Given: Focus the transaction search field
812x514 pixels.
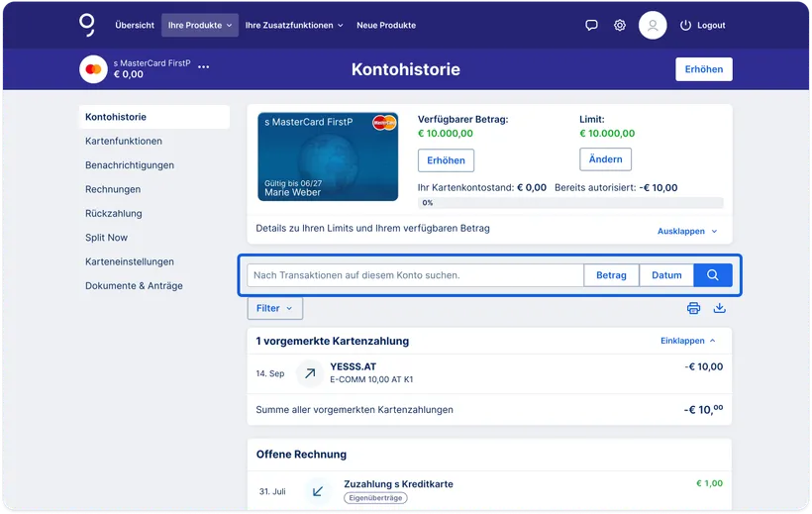Looking at the screenshot, I should click(415, 275).
